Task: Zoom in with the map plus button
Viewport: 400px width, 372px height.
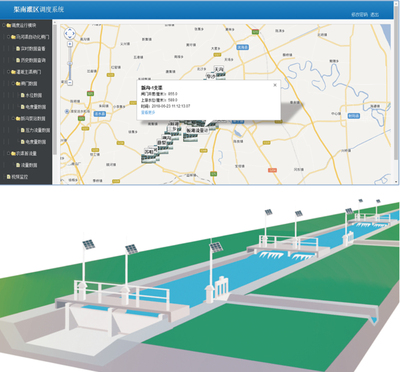Action: click(x=70, y=44)
